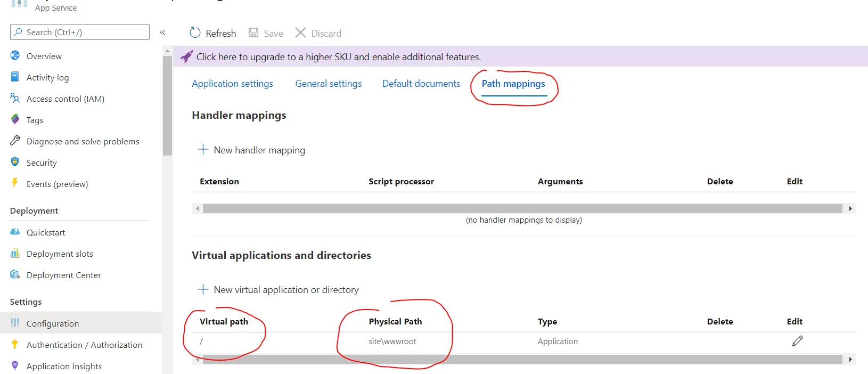Click the Physical Path column header
The height and width of the screenshot is (374, 868).
click(395, 321)
